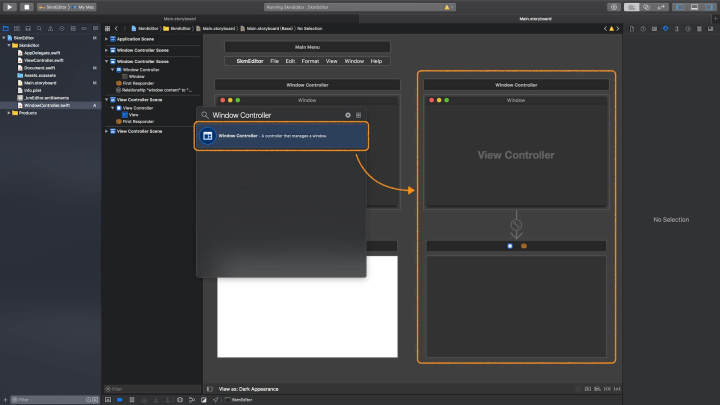Toggle breakpoints activation in debug bar

[x=120, y=400]
